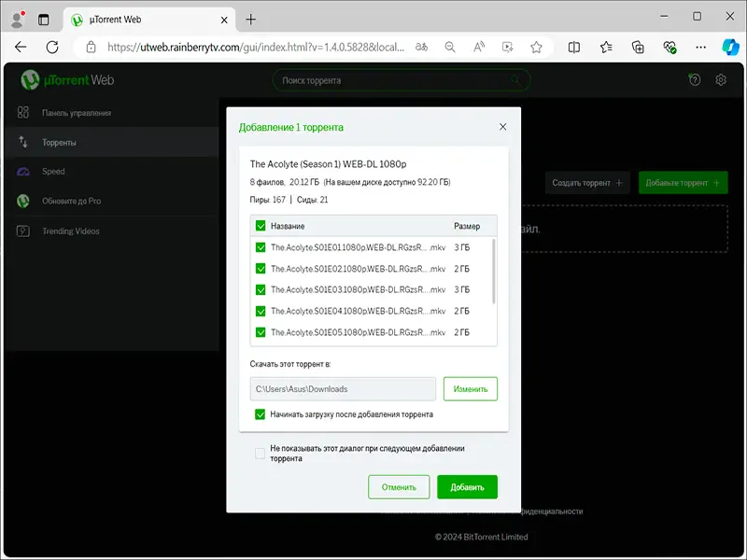Click the Размер column header
The height and width of the screenshot is (560, 747).
[467, 226]
